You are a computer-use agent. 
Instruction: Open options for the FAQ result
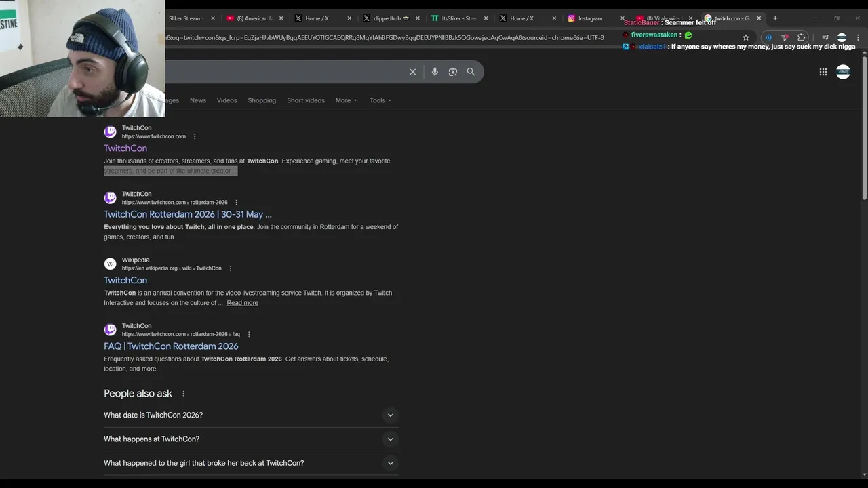pos(249,334)
